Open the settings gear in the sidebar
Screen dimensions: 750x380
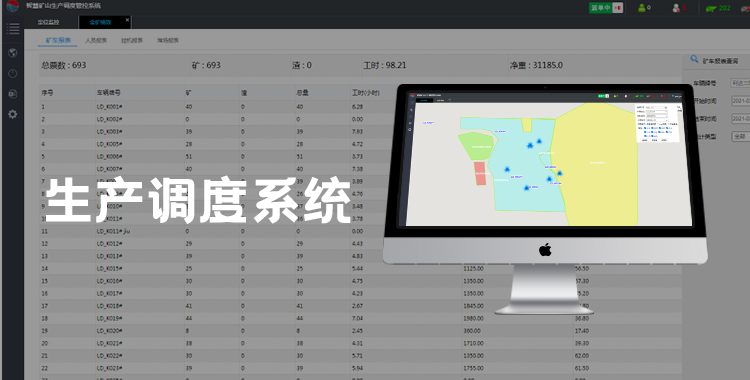pos(13,114)
